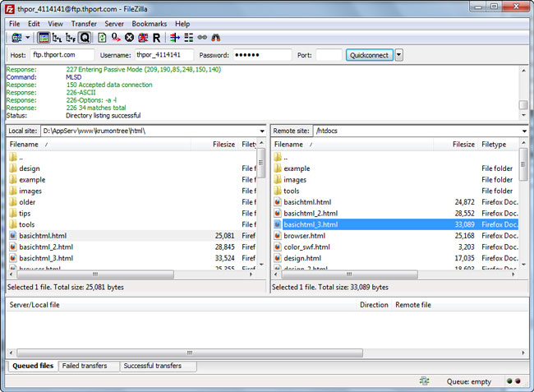The width and height of the screenshot is (534, 392).
Task: Open the Transfer menu
Action: 84,24
